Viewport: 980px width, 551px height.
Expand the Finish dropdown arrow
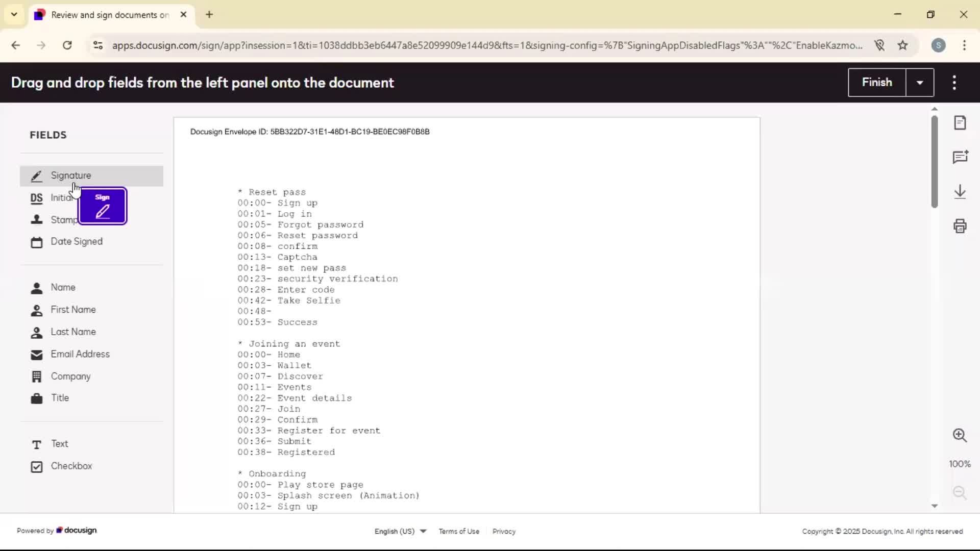click(920, 83)
